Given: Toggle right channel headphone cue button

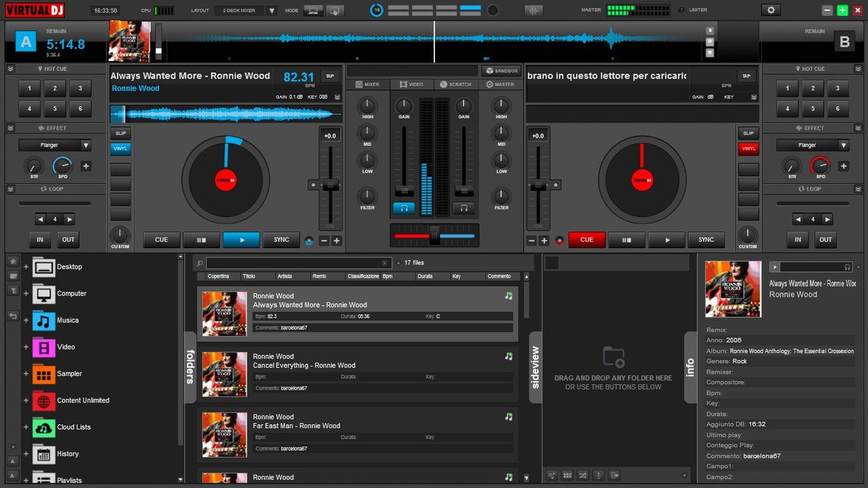Looking at the screenshot, I should (x=464, y=208).
